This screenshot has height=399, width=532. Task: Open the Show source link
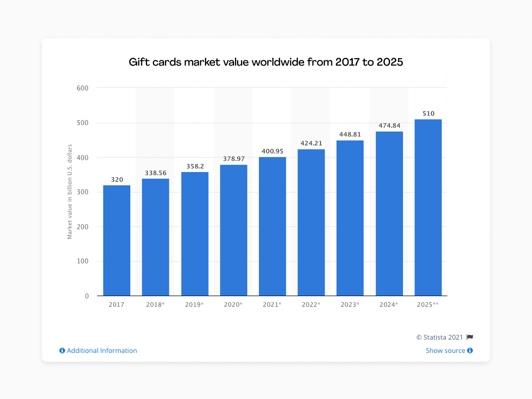click(x=446, y=351)
